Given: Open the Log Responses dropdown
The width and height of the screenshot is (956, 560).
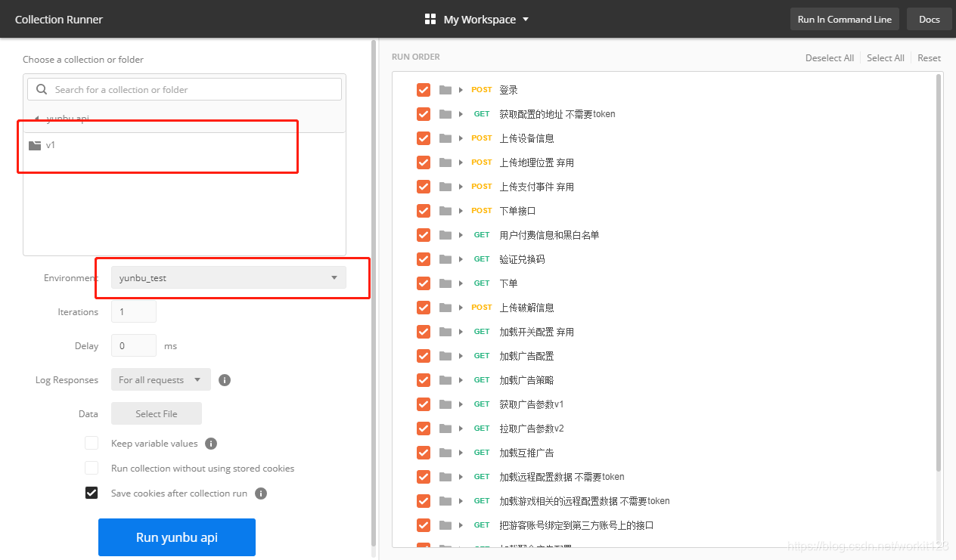Looking at the screenshot, I should 161,379.
